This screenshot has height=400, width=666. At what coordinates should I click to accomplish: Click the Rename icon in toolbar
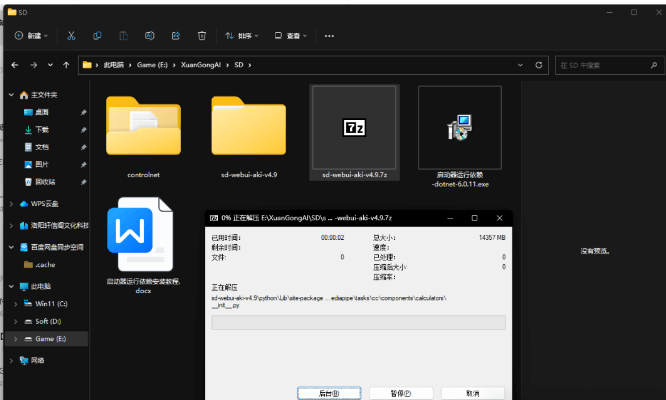(x=150, y=36)
